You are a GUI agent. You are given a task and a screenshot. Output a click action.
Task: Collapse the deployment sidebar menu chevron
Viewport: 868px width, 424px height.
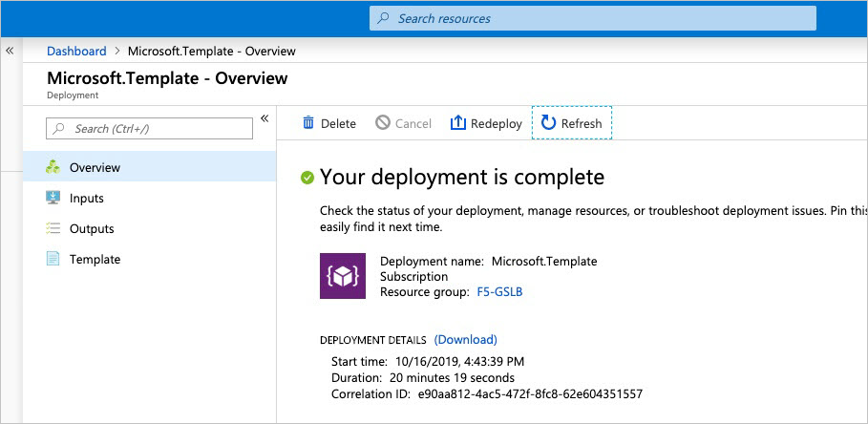(x=265, y=118)
